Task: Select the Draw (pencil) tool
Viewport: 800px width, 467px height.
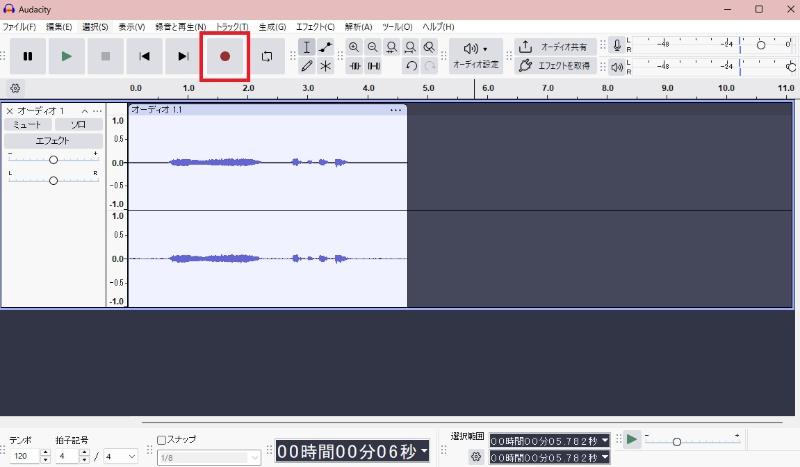Action: pos(307,66)
